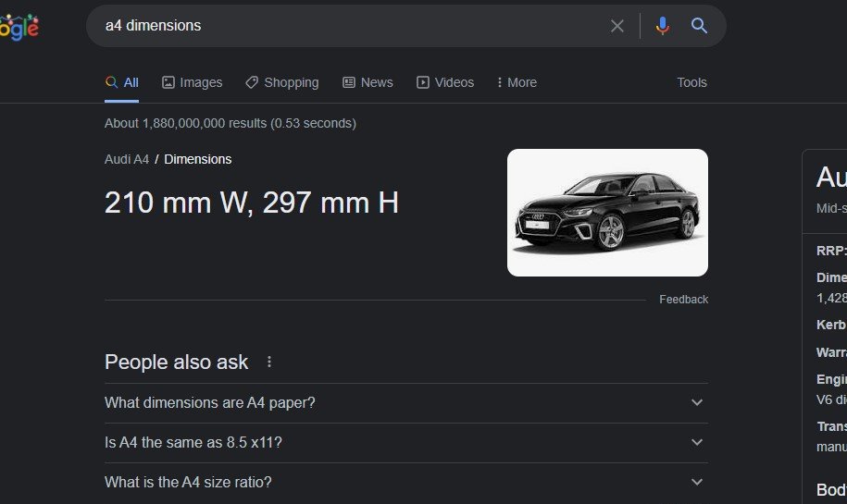Click the Dimensions breadcrumb text

point(198,159)
